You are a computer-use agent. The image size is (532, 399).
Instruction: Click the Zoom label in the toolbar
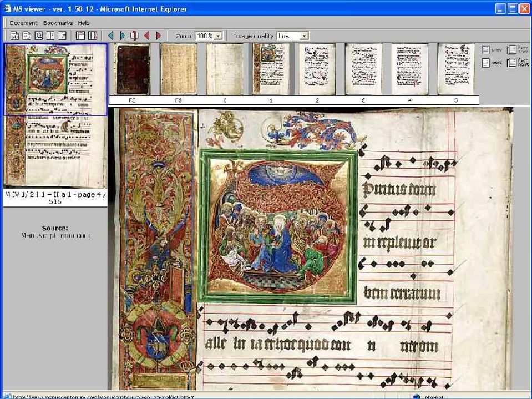pos(184,36)
